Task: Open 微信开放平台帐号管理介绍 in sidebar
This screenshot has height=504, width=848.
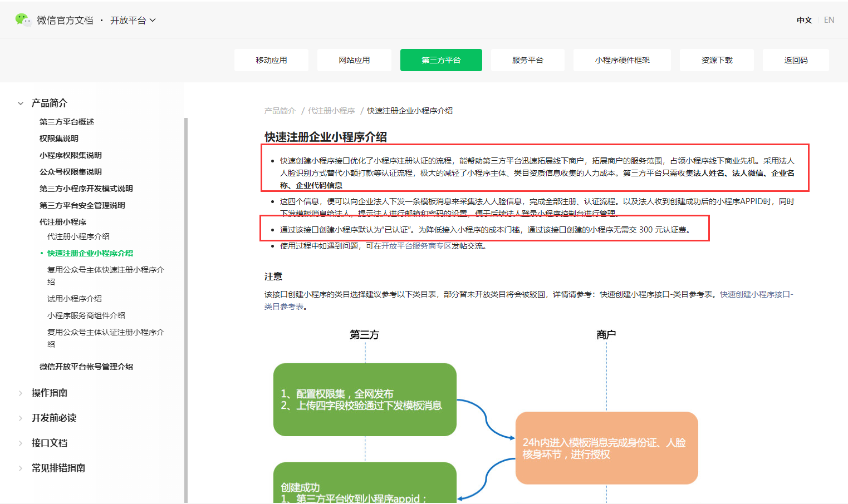Action: [86, 367]
